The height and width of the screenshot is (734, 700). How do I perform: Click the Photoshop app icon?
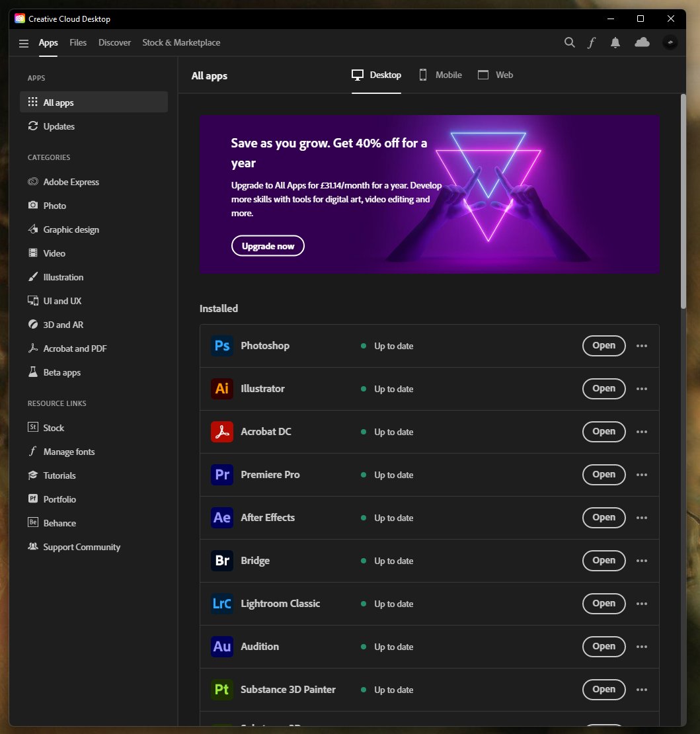[222, 346]
